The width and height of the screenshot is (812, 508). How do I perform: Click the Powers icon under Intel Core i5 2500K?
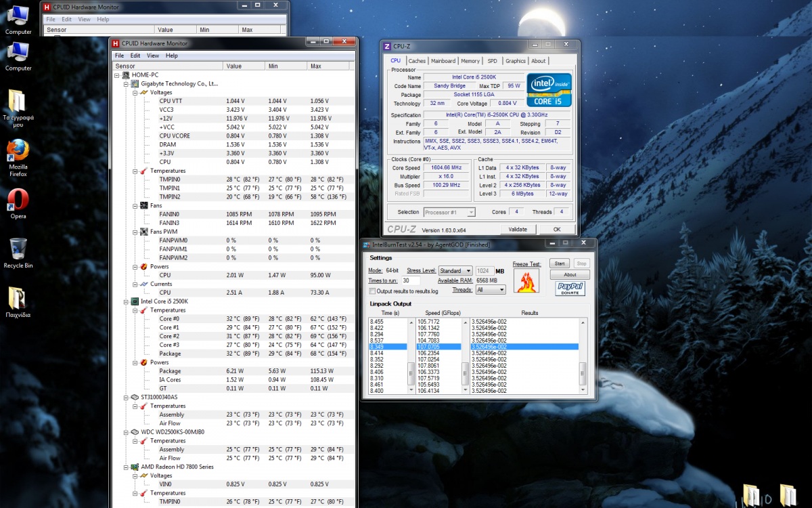tap(144, 362)
